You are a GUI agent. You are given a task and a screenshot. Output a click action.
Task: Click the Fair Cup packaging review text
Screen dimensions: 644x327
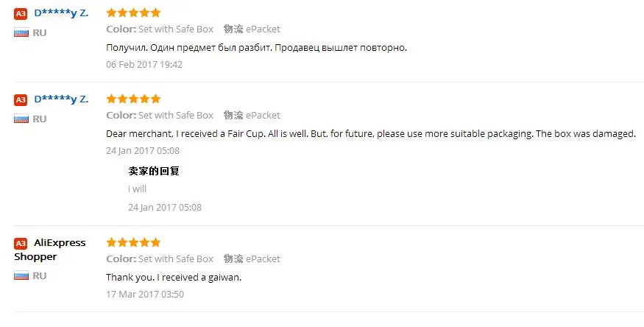point(371,134)
